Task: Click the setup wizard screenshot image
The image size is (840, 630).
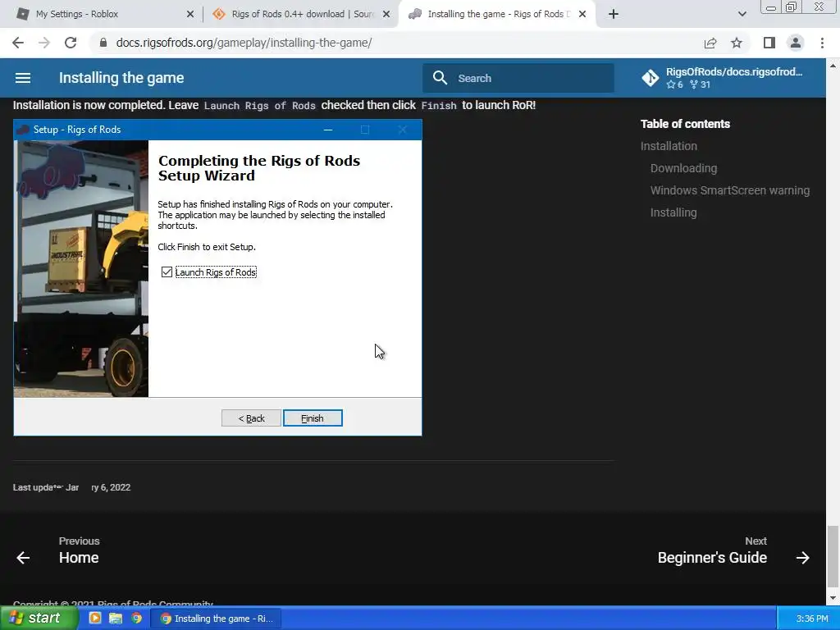Action: [217, 277]
